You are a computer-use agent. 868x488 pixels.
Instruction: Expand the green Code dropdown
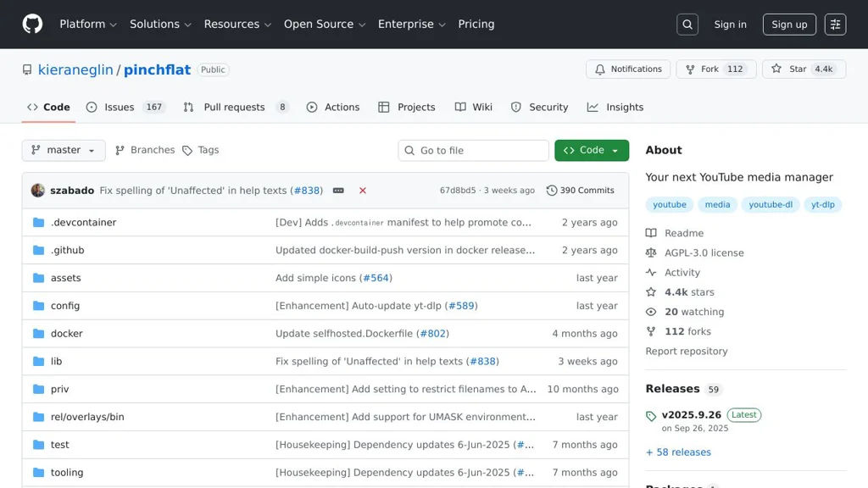click(592, 150)
